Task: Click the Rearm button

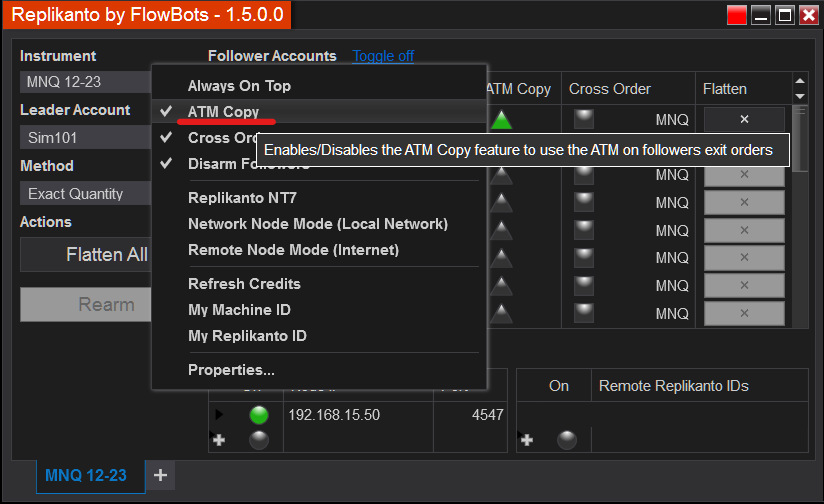Action: coord(86,304)
